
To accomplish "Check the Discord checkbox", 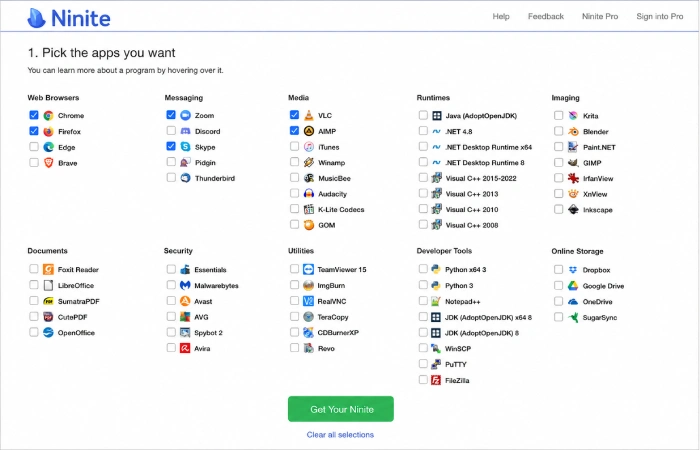I will click(x=171, y=130).
